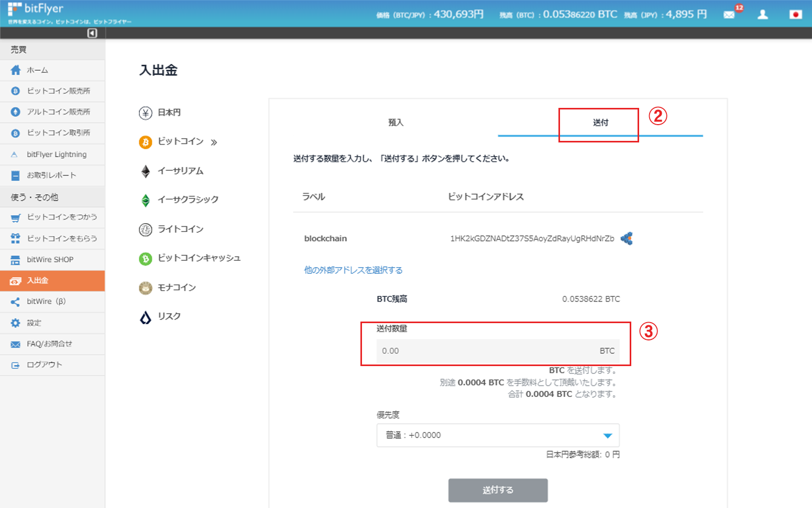This screenshot has height=508, width=812.
Task: Click the Lisk icon next to リスク
Action: tap(146, 317)
